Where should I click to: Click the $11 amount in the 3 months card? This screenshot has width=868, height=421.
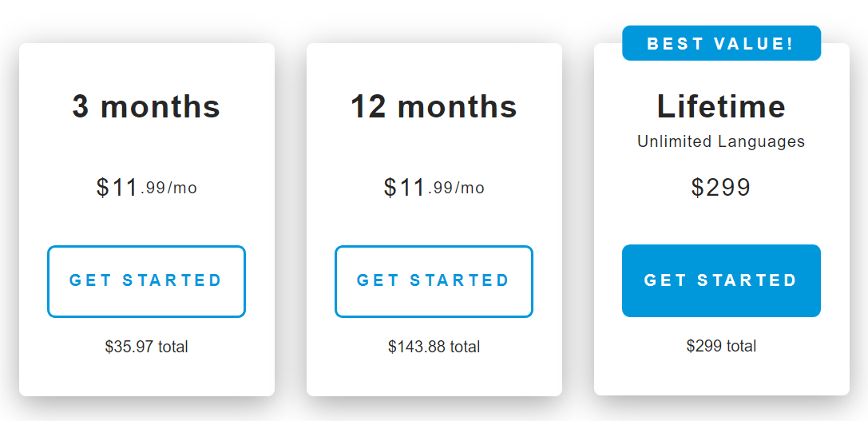point(117,188)
